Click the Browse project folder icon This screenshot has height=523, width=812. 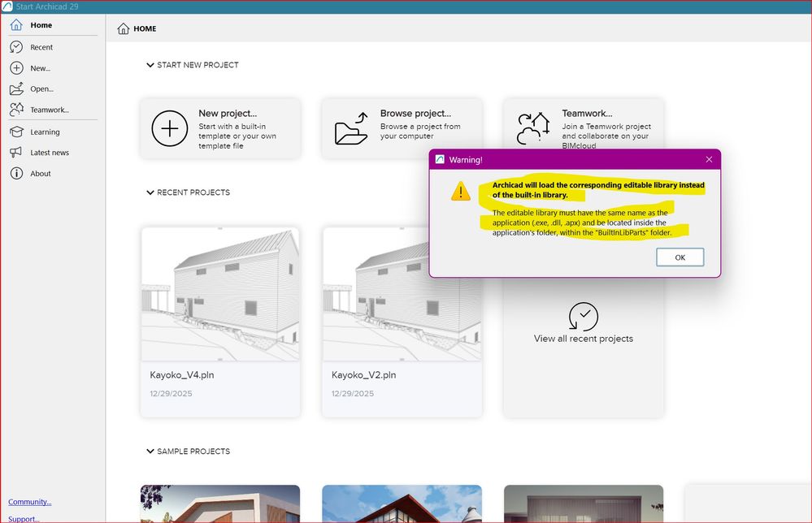352,128
